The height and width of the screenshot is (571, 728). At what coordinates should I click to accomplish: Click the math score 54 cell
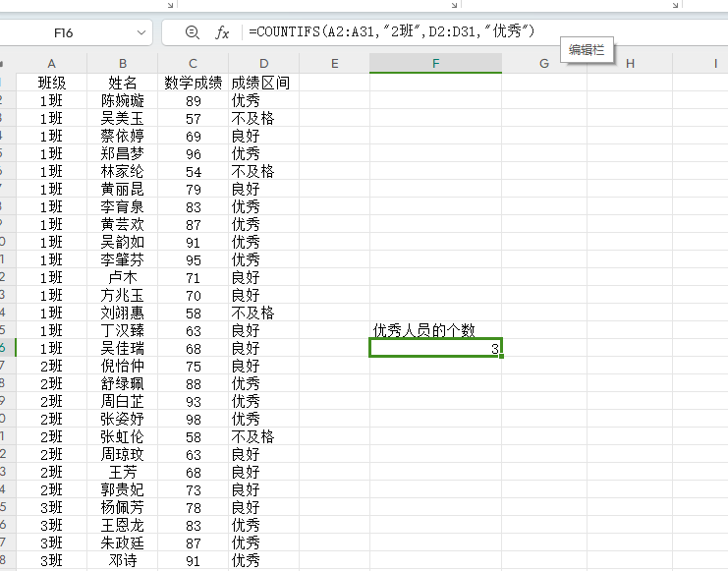194,171
